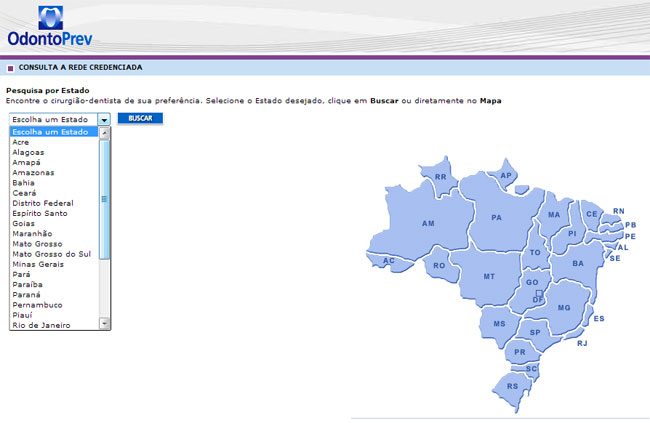Select Minas Gerais (MG) on map

[x=564, y=308]
